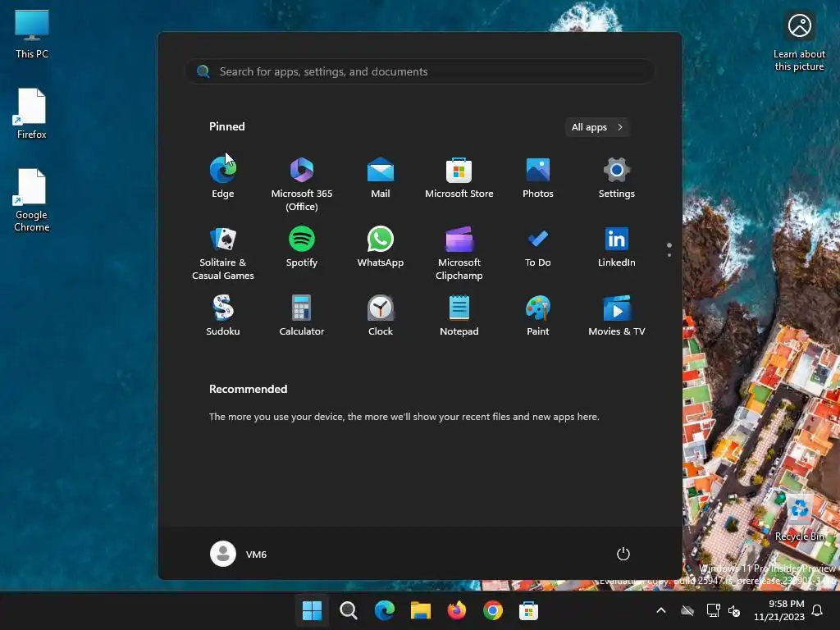Open File Explorer on the taskbar
This screenshot has width=840, height=630.
421,610
